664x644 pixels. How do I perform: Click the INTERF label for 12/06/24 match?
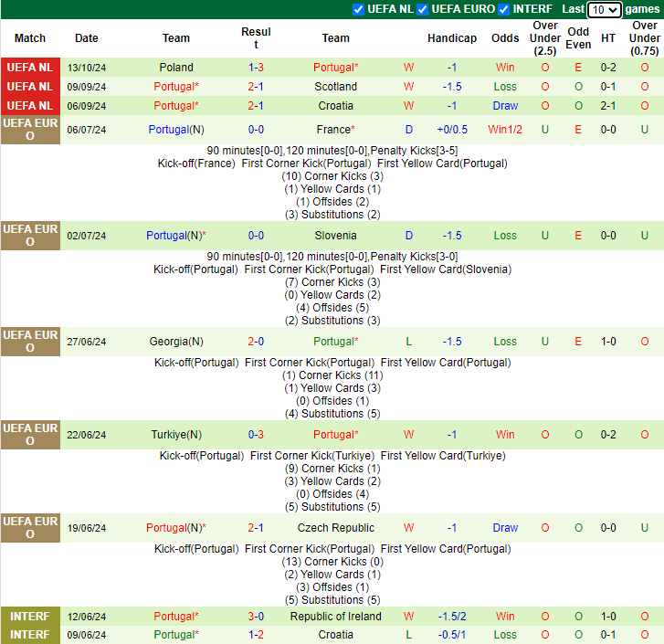pos(30,617)
